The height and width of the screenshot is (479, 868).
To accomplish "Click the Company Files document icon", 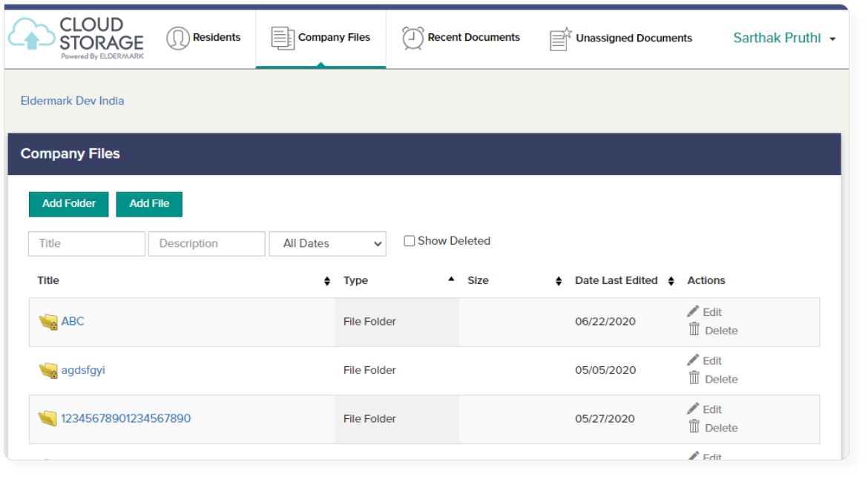I will [283, 38].
